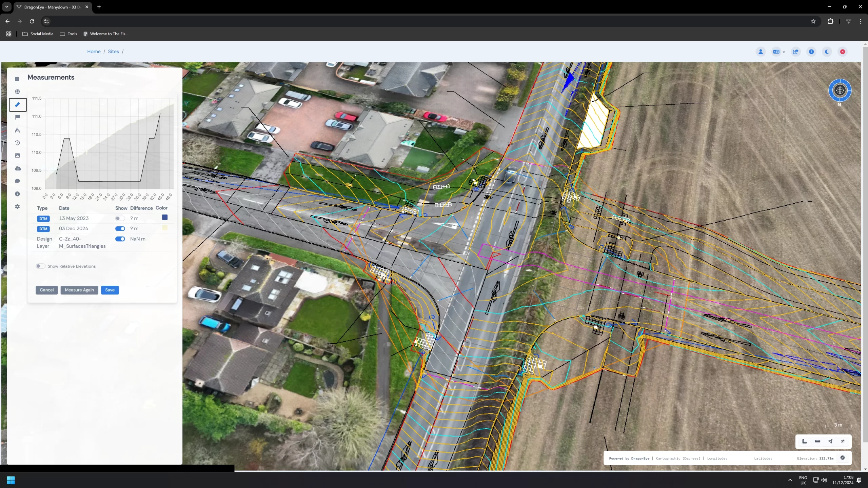The image size is (868, 488).
Task: Open the drafting compass design sidebar icon
Action: tap(17, 130)
